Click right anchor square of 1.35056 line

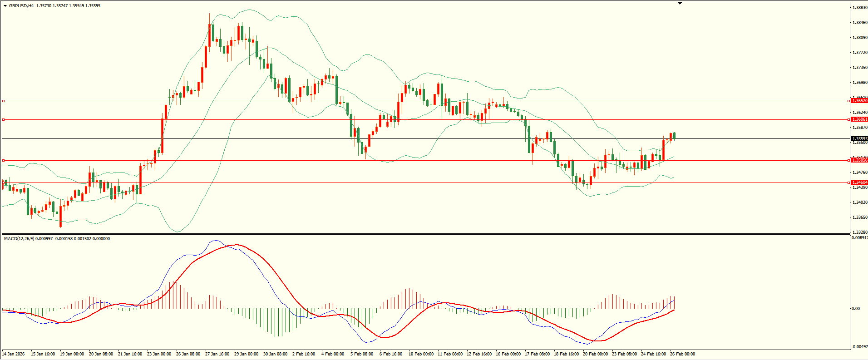coord(849,160)
